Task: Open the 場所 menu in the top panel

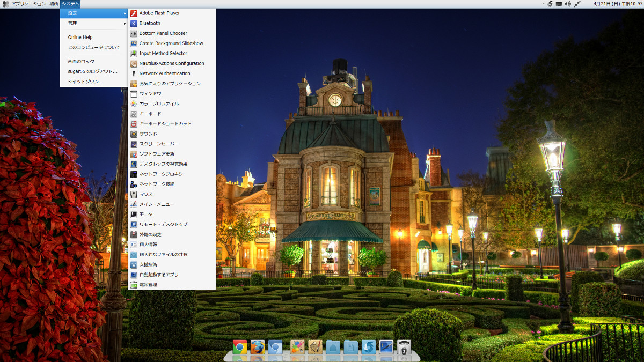Action: pyautogui.click(x=54, y=4)
